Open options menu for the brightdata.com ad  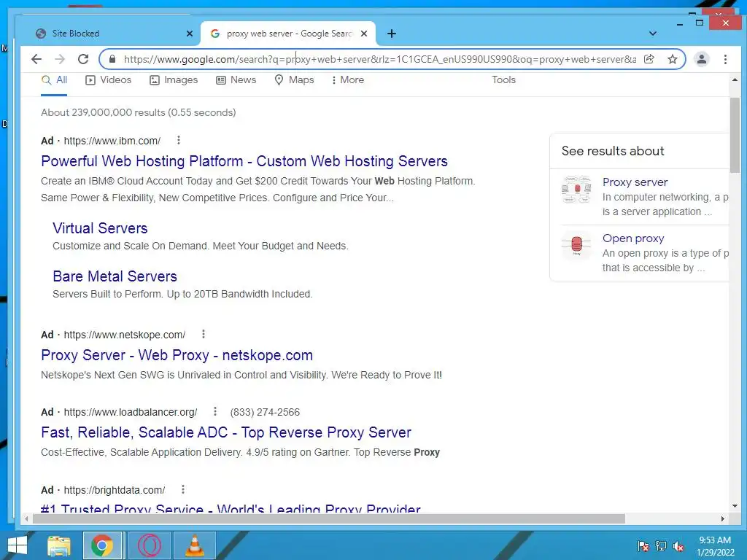[x=183, y=489]
